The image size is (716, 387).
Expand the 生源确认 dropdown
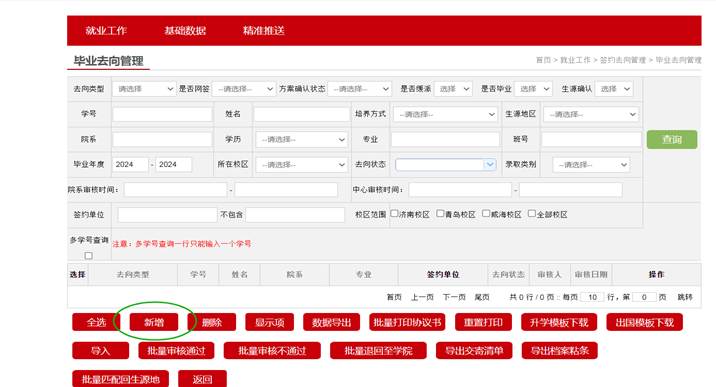click(614, 89)
